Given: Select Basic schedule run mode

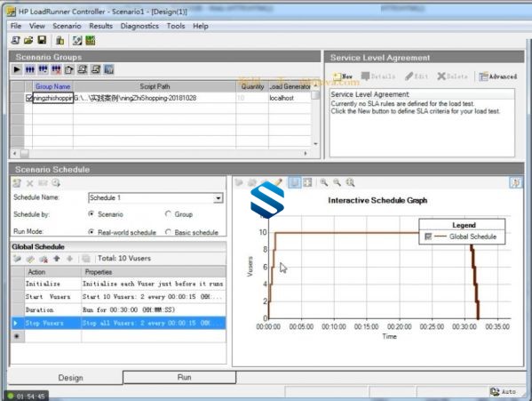Looking at the screenshot, I should pyautogui.click(x=168, y=232).
